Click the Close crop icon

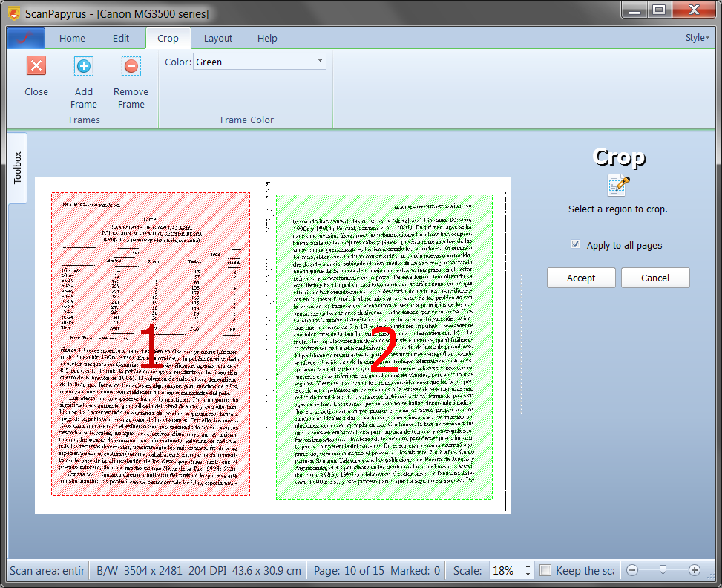[36, 66]
